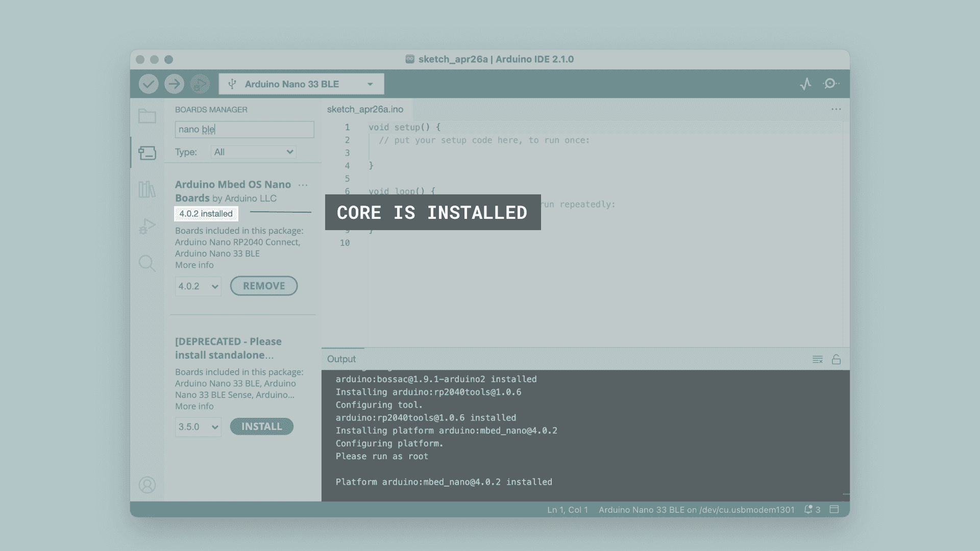980x551 pixels.
Task: Expand the Type filter dropdown
Action: [x=254, y=152]
